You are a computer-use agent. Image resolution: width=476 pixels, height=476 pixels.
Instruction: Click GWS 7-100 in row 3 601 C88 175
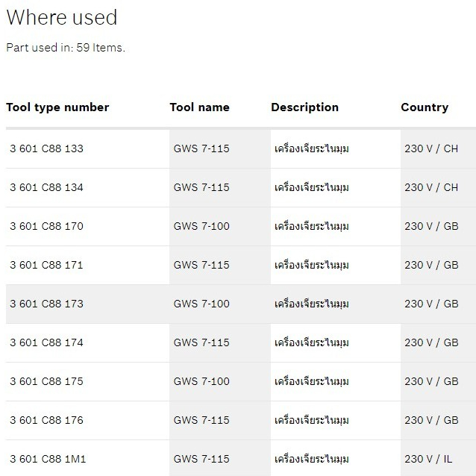point(201,381)
